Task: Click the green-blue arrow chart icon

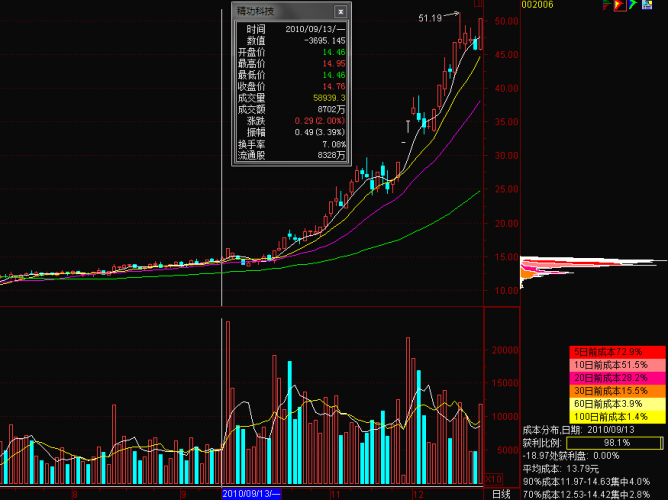Action: point(634,6)
